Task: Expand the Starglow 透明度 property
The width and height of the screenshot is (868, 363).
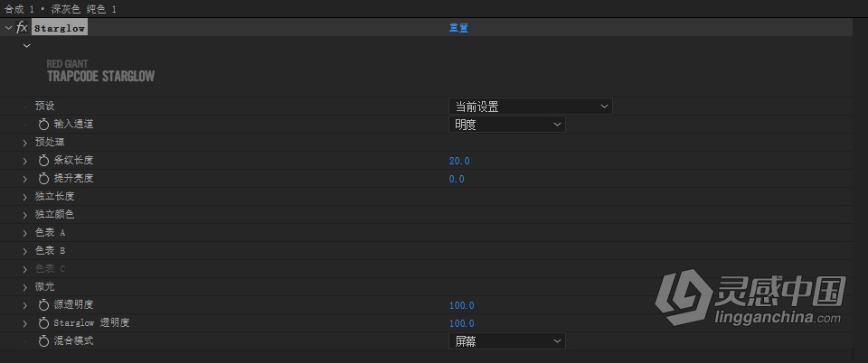Action: pyautogui.click(x=25, y=324)
